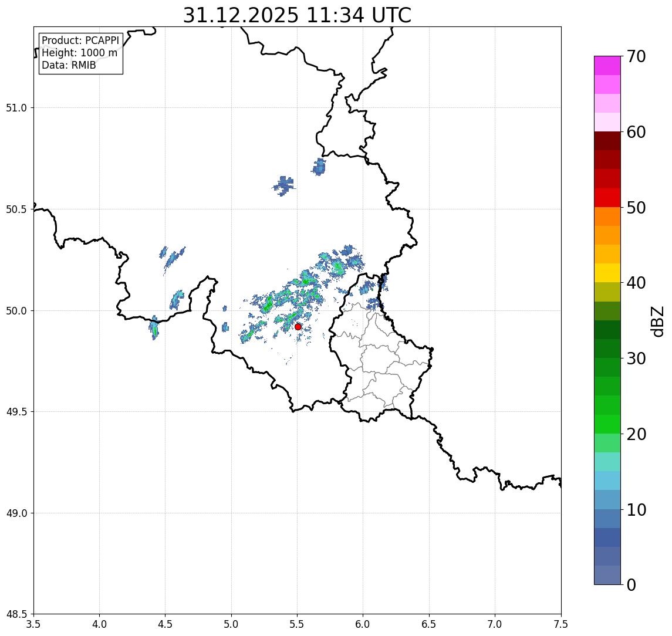Click the latitude axis label '48.5'

pyautogui.click(x=16, y=614)
